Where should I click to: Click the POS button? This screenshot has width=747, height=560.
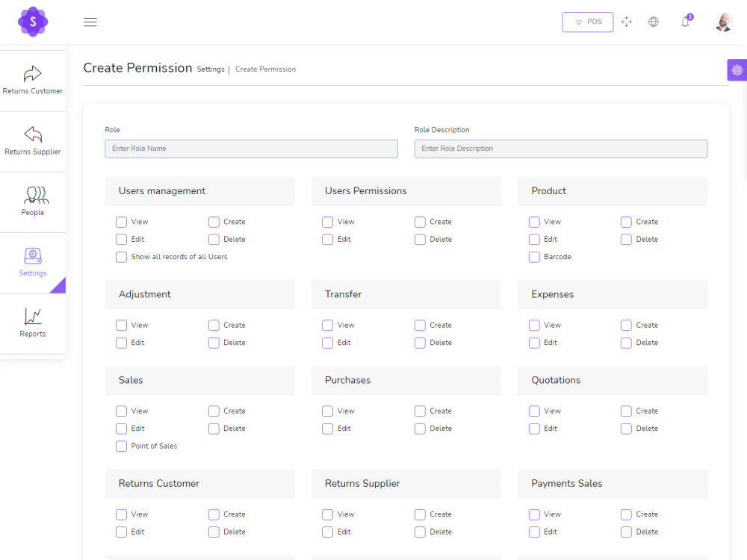(587, 22)
